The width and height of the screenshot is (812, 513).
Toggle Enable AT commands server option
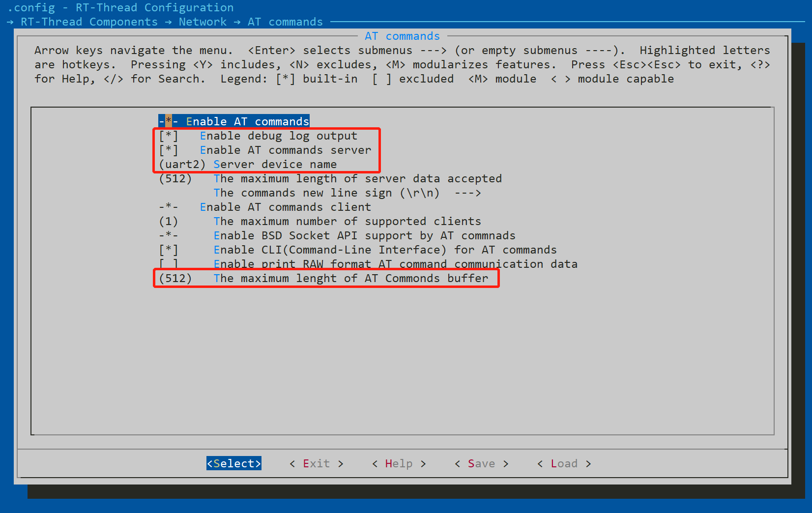(265, 150)
